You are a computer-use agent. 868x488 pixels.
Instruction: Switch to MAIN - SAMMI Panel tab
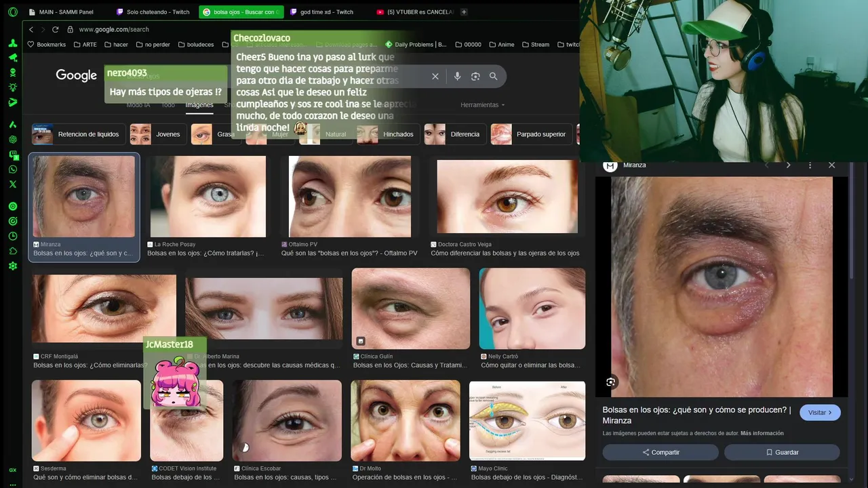click(x=65, y=12)
